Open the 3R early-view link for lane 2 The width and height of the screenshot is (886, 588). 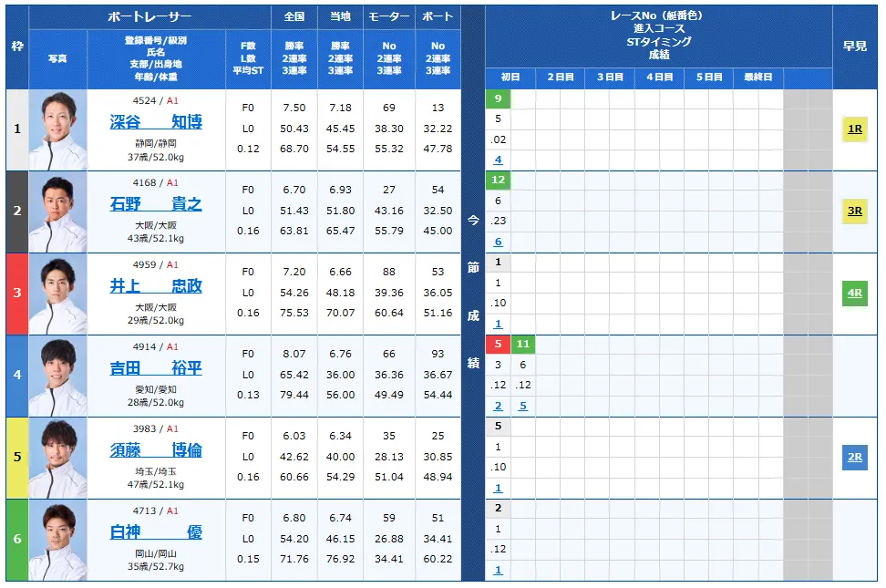853,212
